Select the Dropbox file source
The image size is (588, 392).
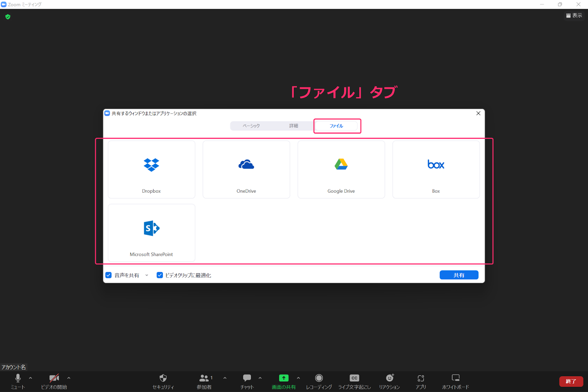pos(151,170)
